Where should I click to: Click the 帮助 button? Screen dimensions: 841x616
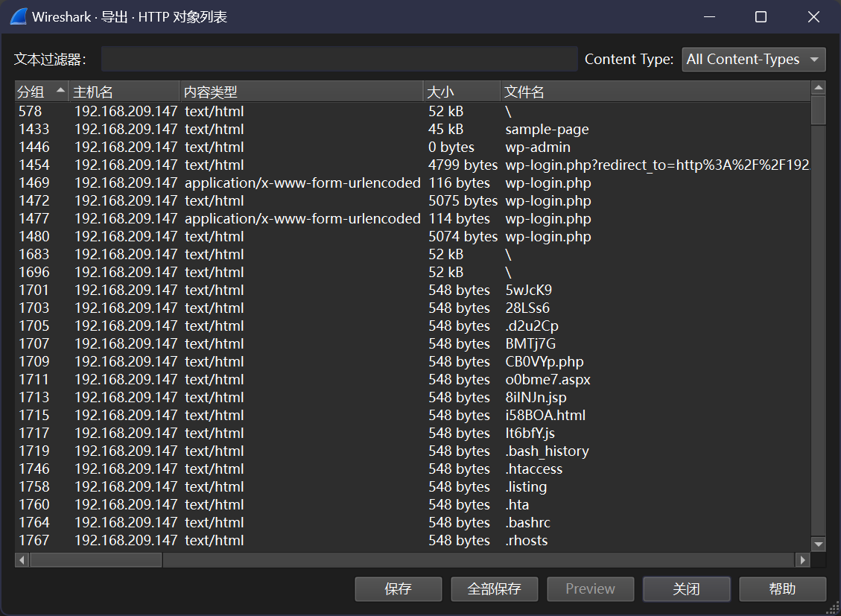tap(783, 589)
